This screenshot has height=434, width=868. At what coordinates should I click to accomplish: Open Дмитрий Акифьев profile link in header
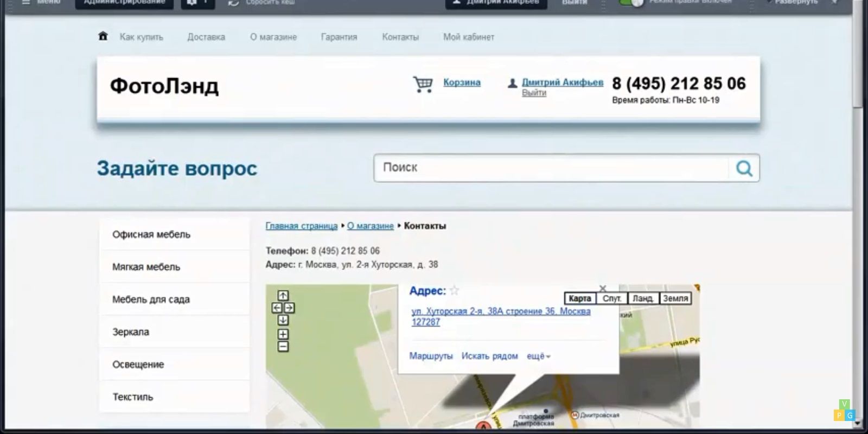[563, 82]
